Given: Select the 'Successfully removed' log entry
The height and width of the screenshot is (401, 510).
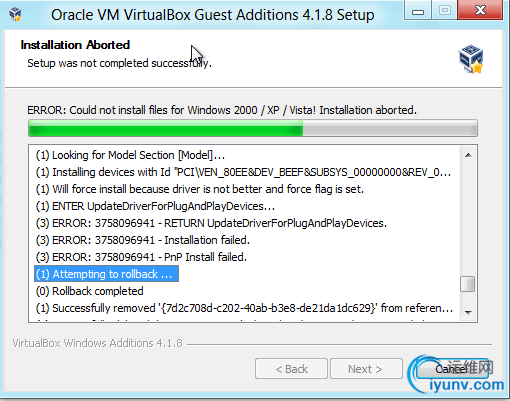Looking at the screenshot, I should pyautogui.click(x=244, y=308).
